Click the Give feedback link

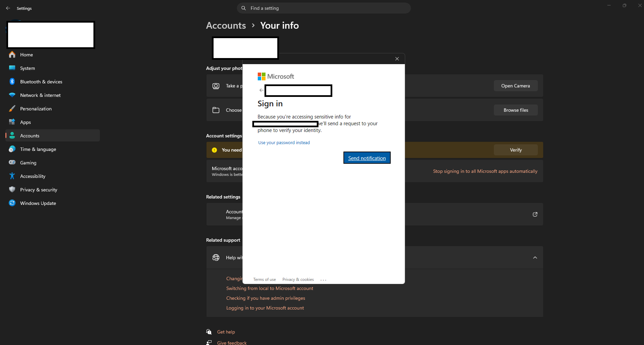tap(232, 343)
